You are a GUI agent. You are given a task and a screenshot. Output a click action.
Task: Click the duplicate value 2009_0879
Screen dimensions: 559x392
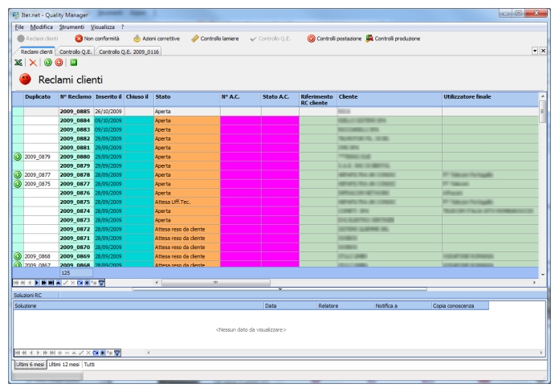click(x=38, y=157)
